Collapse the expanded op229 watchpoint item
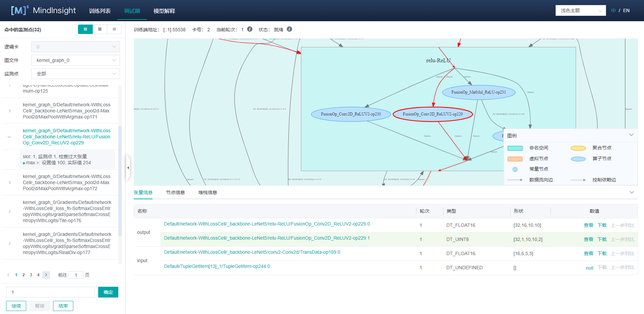This screenshot has width=644, height=314. (9, 137)
